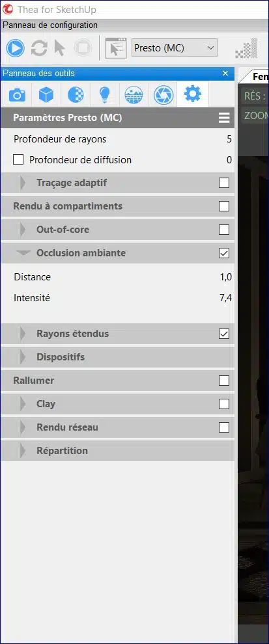The image size is (269, 644).
Task: Open the aperture Display tab icon
Action: click(x=163, y=95)
